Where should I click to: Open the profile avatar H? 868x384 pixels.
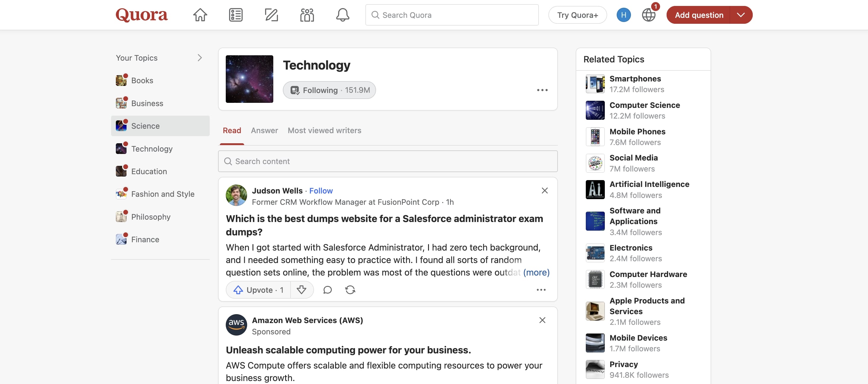[x=623, y=15]
